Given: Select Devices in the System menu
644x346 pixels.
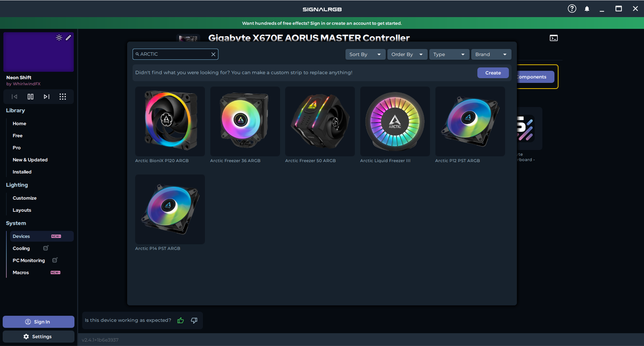Looking at the screenshot, I should pos(21,236).
